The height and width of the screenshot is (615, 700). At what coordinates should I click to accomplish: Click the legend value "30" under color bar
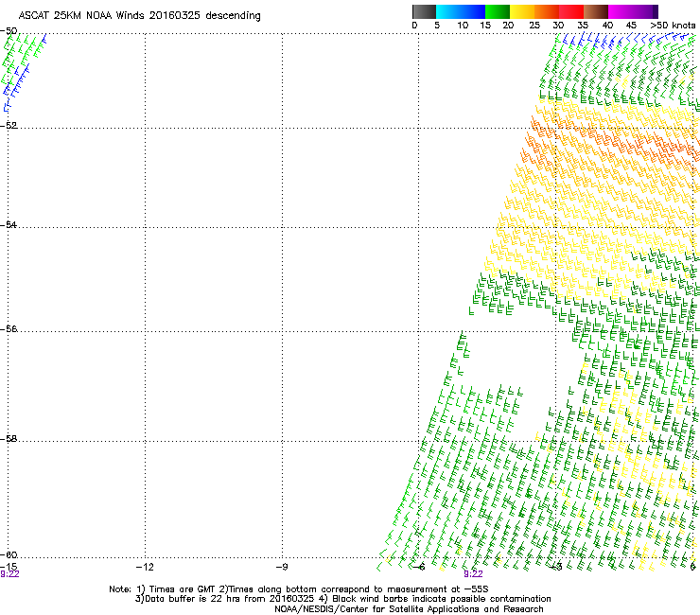tap(558, 26)
